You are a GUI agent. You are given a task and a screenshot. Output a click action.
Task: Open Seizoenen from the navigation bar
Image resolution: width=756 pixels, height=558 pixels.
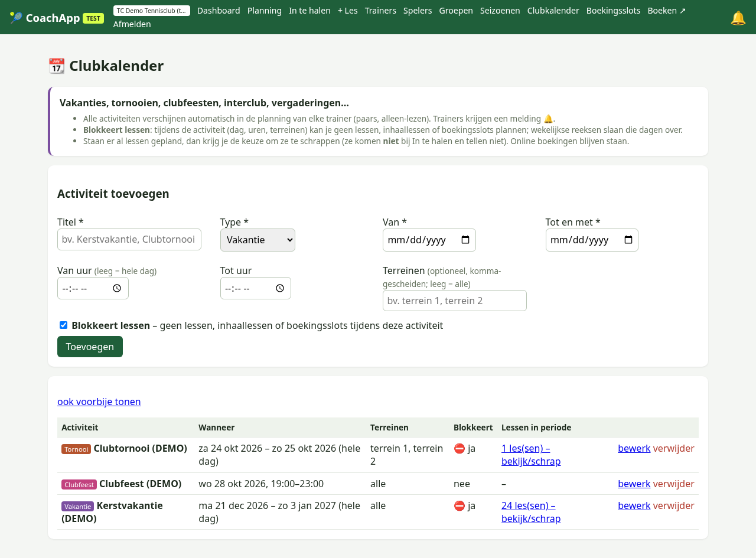(500, 11)
